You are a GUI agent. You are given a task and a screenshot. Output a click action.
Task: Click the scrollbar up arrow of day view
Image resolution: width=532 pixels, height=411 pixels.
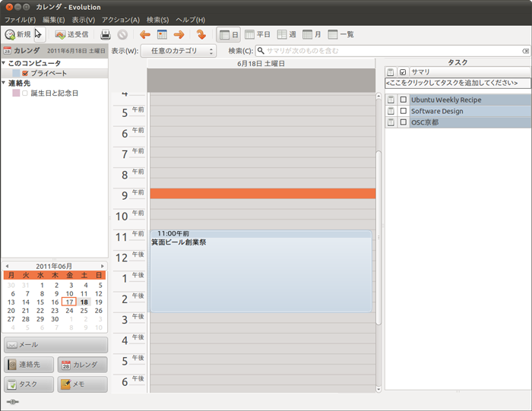(x=378, y=96)
